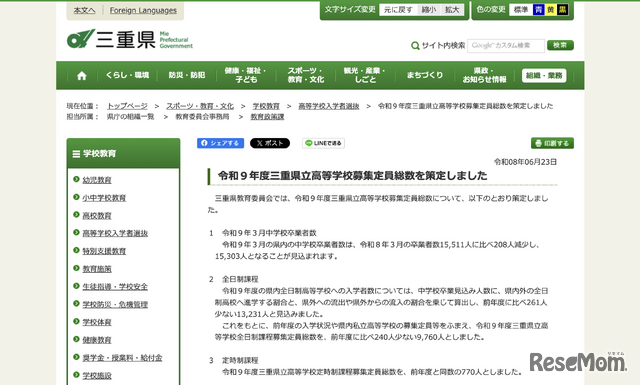The width and height of the screenshot is (640, 385).
Task: Open the まちづくり menu
Action: point(424,75)
